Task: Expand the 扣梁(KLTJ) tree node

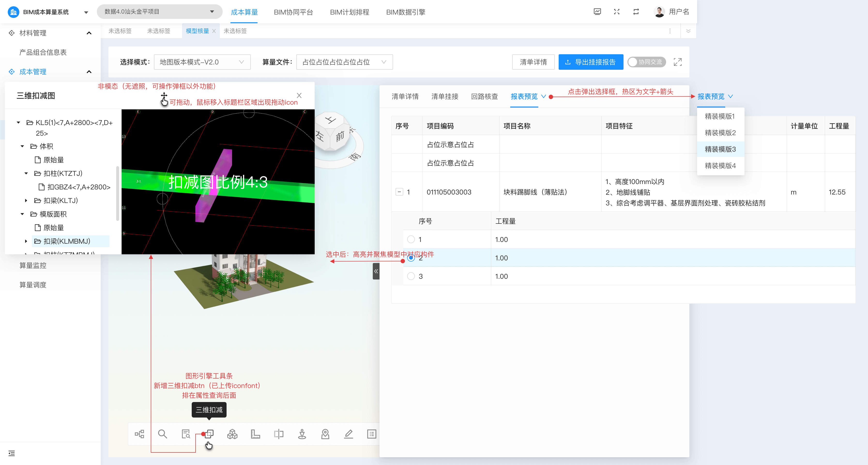Action: (x=26, y=201)
